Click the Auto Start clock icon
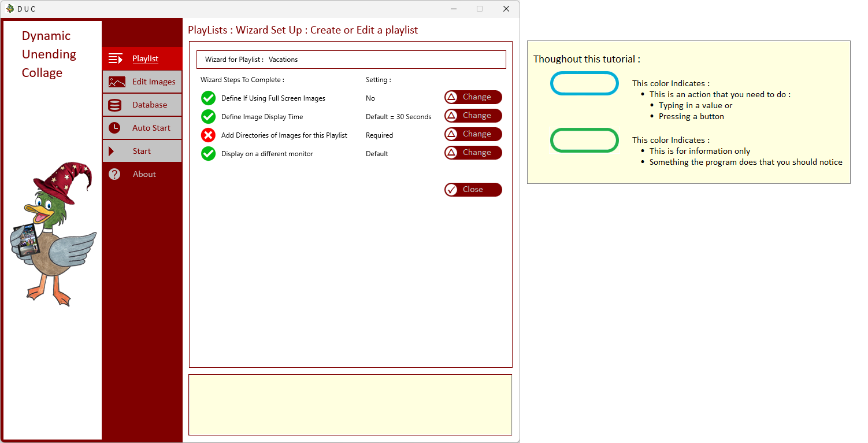868x443 pixels. coord(114,128)
